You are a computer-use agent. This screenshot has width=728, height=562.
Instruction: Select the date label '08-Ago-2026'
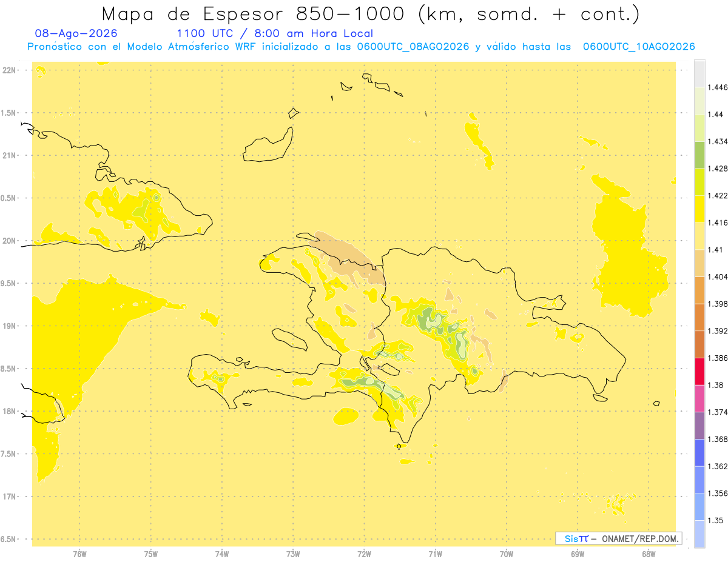click(x=76, y=33)
